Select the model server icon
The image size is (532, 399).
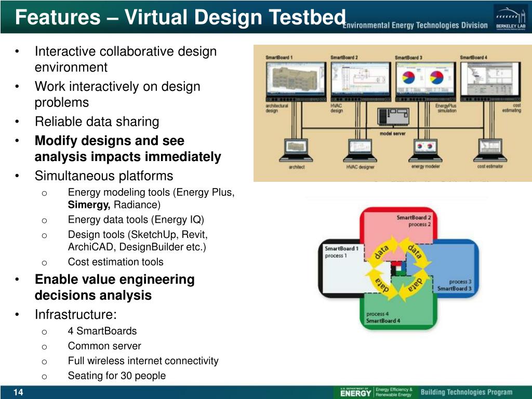point(393,117)
